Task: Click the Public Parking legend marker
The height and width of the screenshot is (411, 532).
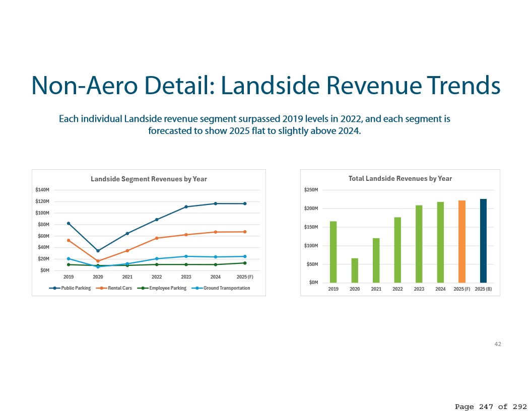Action: click(54, 288)
